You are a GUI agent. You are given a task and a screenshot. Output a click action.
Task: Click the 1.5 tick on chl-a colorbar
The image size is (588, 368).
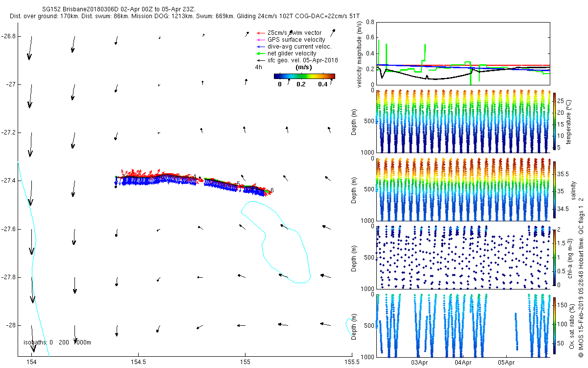point(562,243)
